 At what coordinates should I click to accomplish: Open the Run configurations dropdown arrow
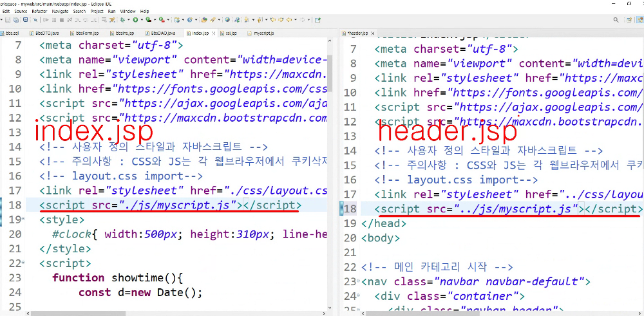pyautogui.click(x=142, y=19)
